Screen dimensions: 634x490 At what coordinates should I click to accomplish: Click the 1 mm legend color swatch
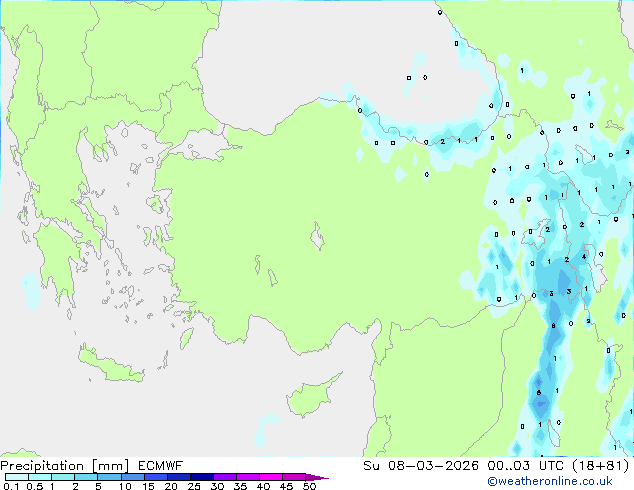(x=63, y=477)
